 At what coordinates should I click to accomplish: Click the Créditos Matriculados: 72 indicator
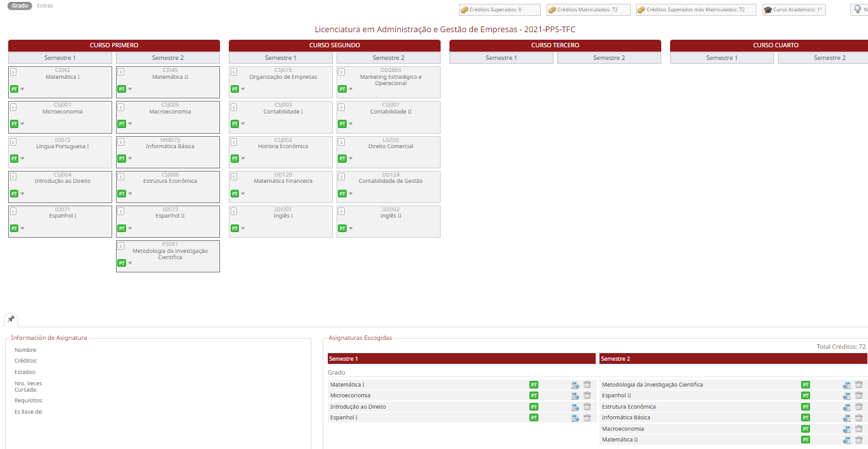[587, 10]
